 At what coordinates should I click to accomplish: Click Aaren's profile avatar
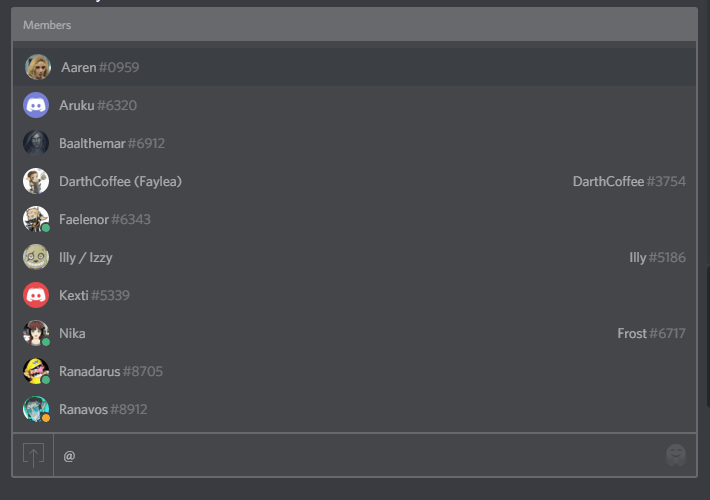coord(38,67)
